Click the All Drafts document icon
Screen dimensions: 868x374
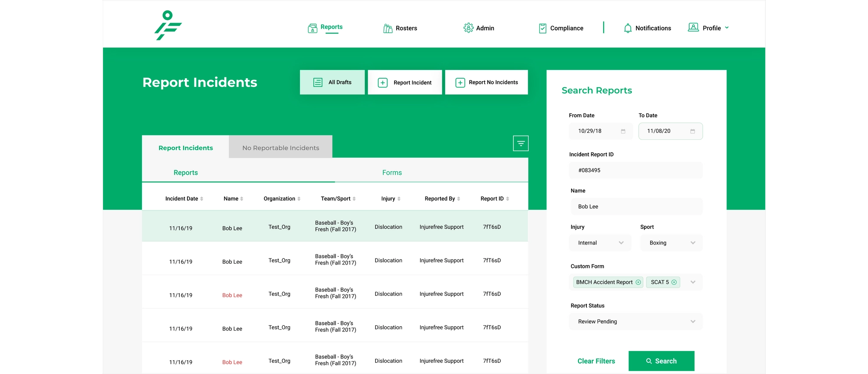(x=318, y=83)
